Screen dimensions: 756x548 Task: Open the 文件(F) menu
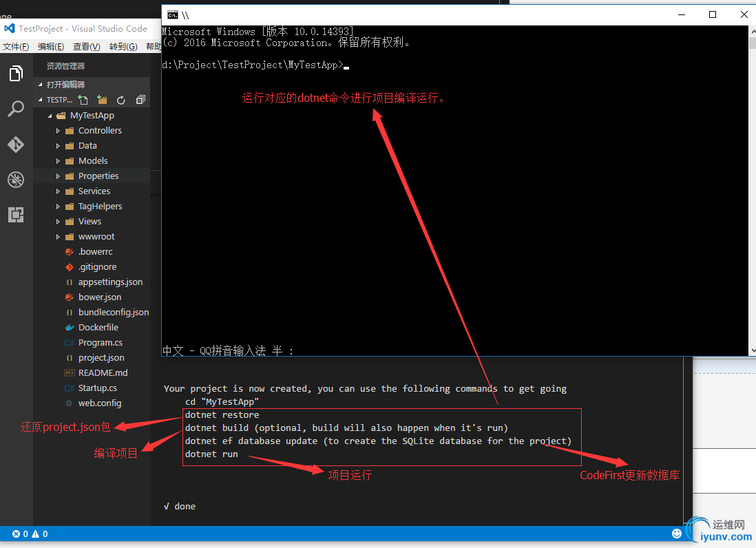coord(16,46)
